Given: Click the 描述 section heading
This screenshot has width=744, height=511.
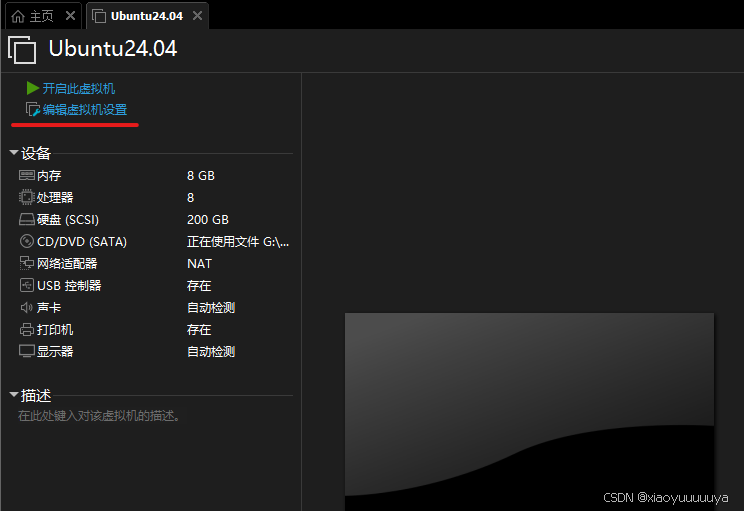Looking at the screenshot, I should [x=36, y=395].
